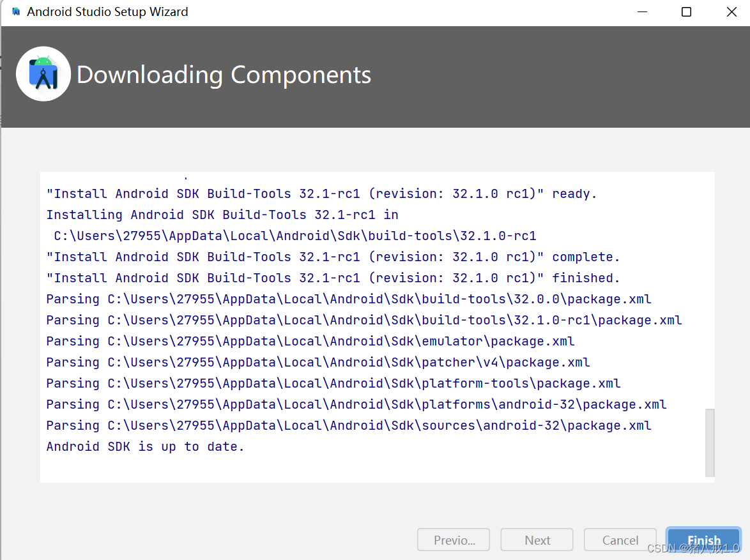The image size is (750, 560).
Task: Click the Next button
Action: 537,540
